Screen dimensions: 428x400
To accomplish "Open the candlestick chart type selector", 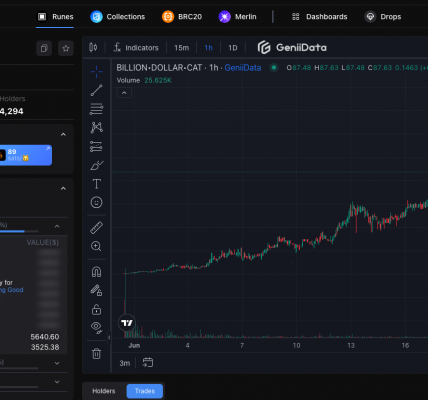I will pos(93,48).
